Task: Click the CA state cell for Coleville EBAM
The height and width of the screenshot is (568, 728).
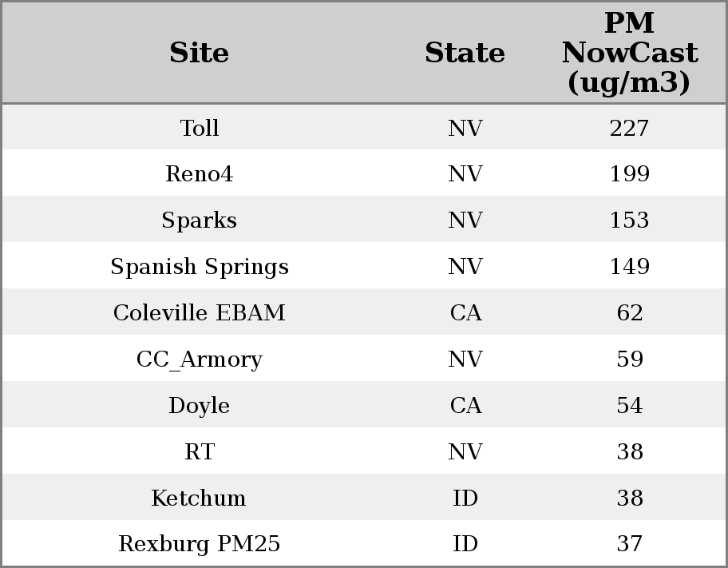Action: pos(465,313)
